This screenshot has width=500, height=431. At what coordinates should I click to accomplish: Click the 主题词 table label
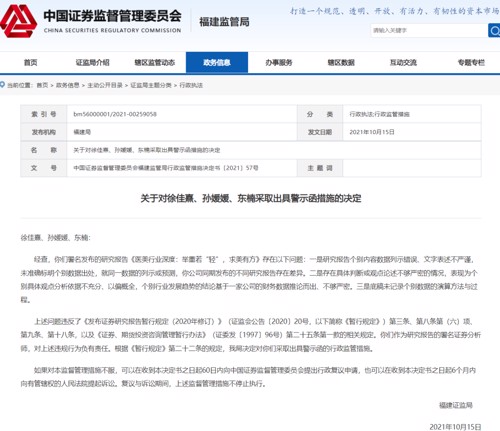320,168
